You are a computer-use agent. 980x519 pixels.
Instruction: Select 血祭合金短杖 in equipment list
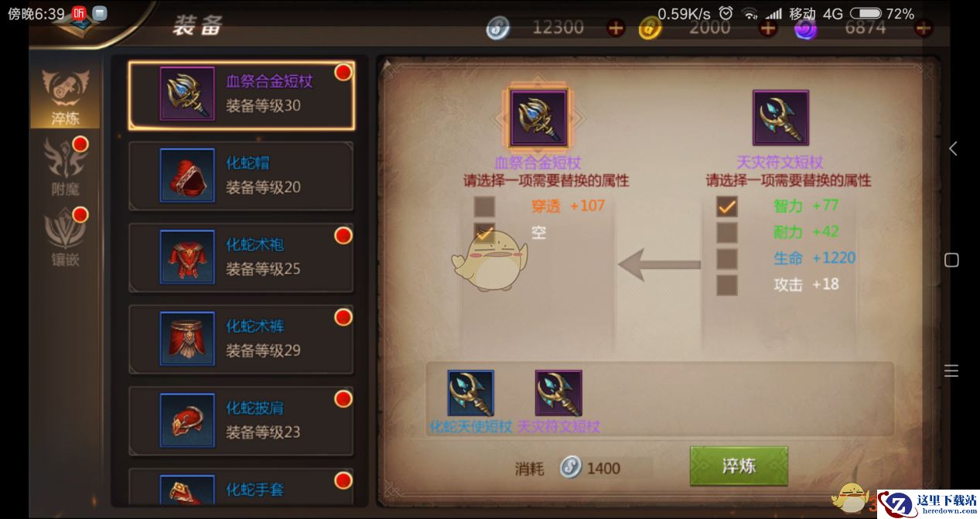pos(241,94)
